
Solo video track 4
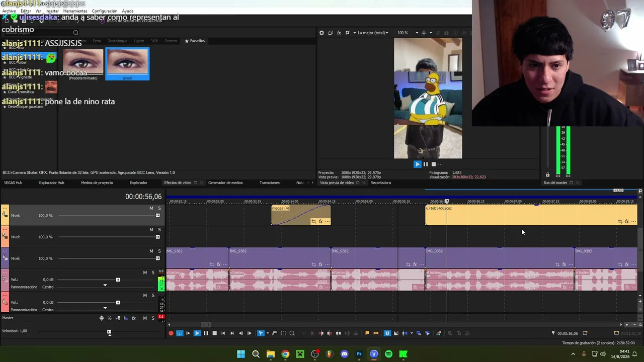point(159,208)
